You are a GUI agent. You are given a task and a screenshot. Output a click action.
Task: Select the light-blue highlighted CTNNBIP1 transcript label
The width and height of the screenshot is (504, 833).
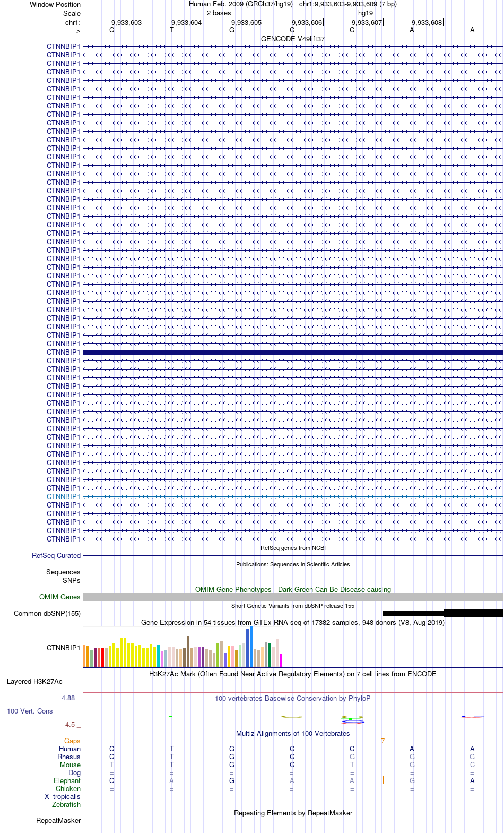point(64,496)
